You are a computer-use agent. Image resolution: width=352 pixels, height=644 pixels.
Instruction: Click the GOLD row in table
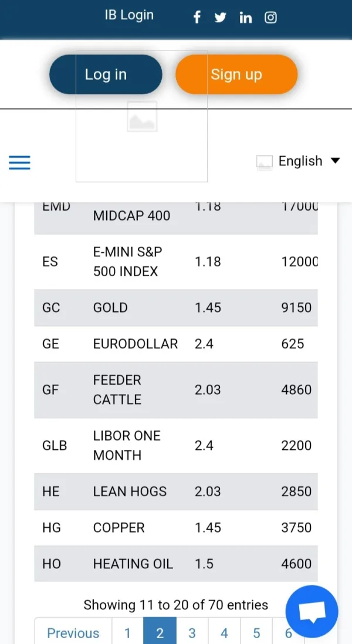coord(176,308)
